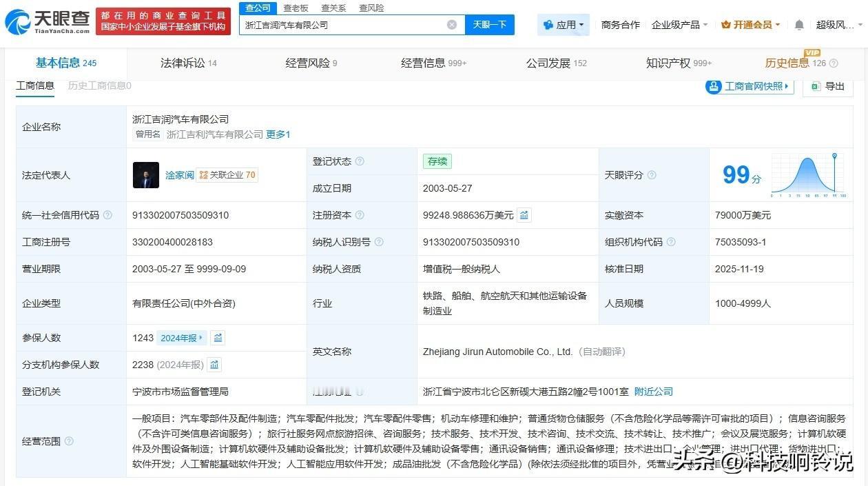The height and width of the screenshot is (486, 868).
Task: Expand the 2024年报 year selector
Action: [182, 338]
